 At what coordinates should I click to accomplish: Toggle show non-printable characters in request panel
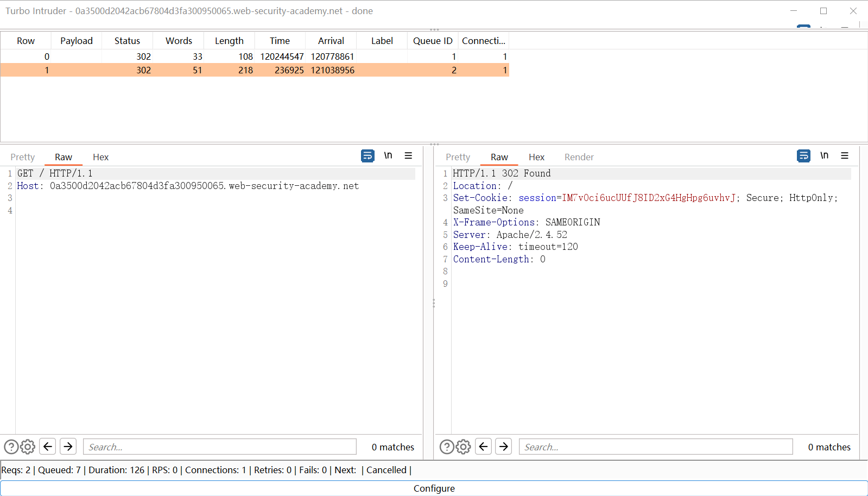388,156
